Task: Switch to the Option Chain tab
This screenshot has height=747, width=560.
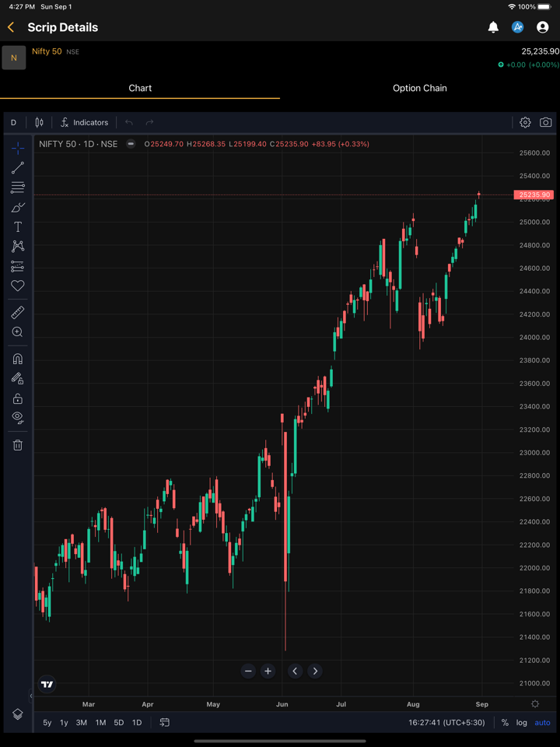Action: pos(419,88)
